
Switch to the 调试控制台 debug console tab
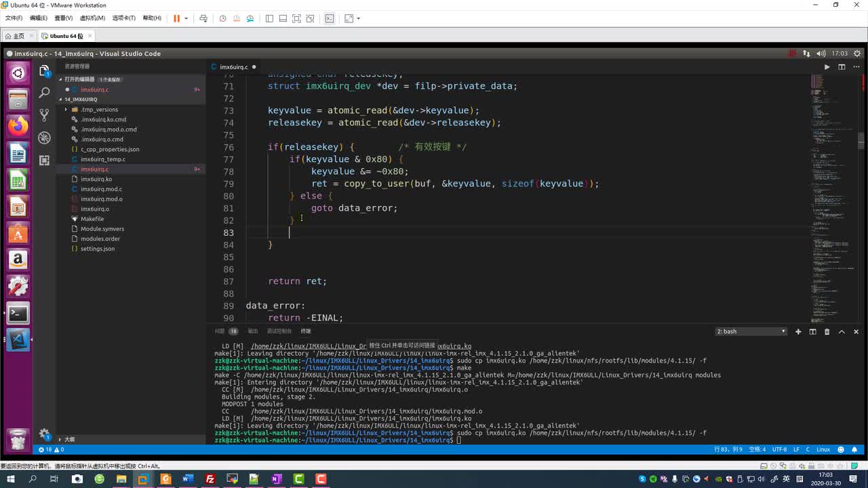coord(279,331)
